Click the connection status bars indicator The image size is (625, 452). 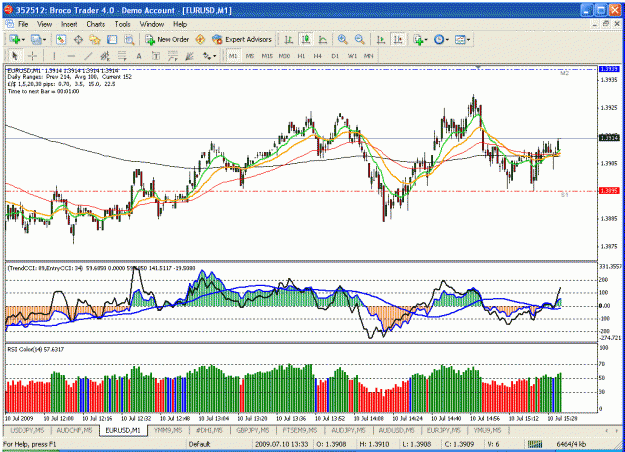coord(535,444)
